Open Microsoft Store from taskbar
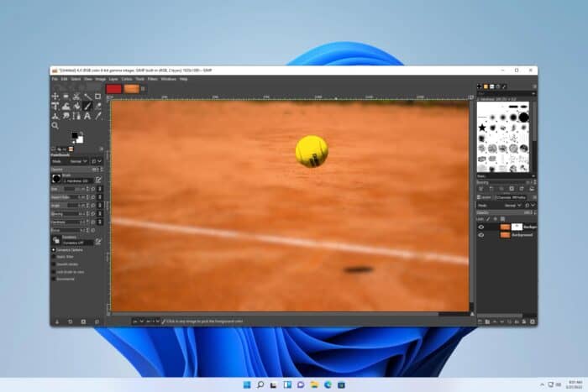The width and height of the screenshot is (588, 392). point(341,385)
